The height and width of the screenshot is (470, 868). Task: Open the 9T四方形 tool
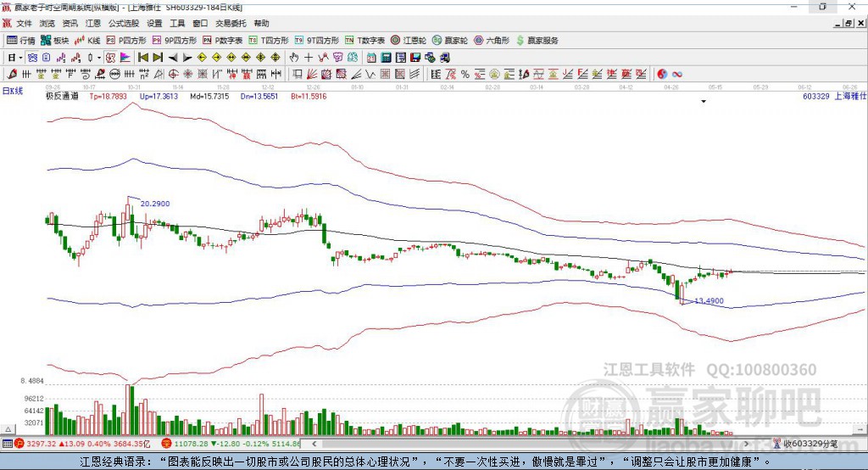[x=317, y=41]
